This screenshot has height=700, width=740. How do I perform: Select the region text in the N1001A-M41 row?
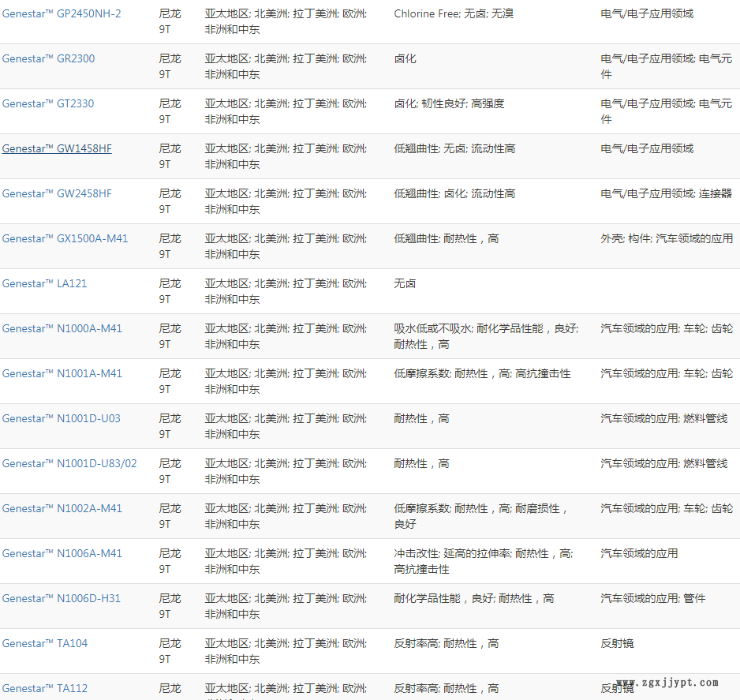(286, 381)
